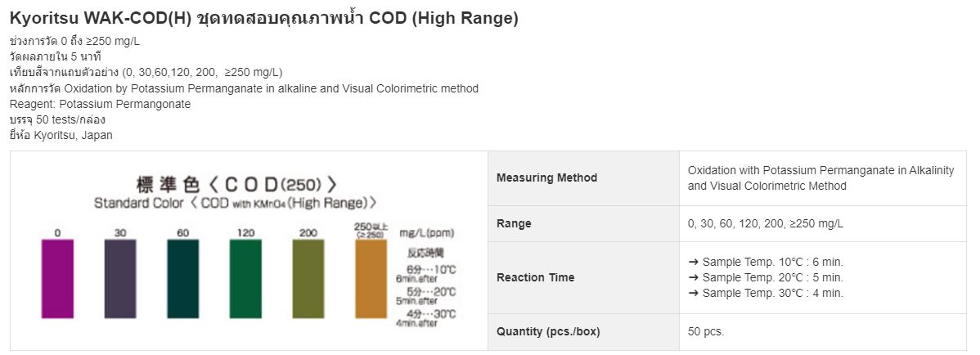Viewport: 980px width, 355px height.
Task: Click the olive 200 mg/L color swatch
Action: [308, 279]
